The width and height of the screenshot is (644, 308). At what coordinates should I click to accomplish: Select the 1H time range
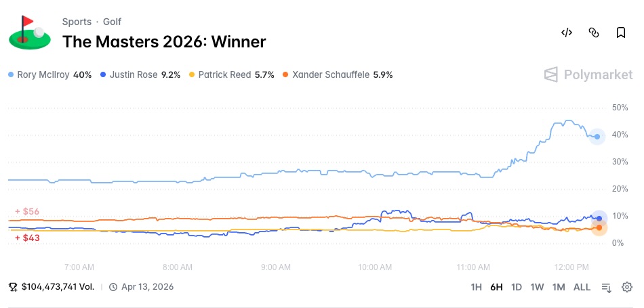tap(477, 287)
